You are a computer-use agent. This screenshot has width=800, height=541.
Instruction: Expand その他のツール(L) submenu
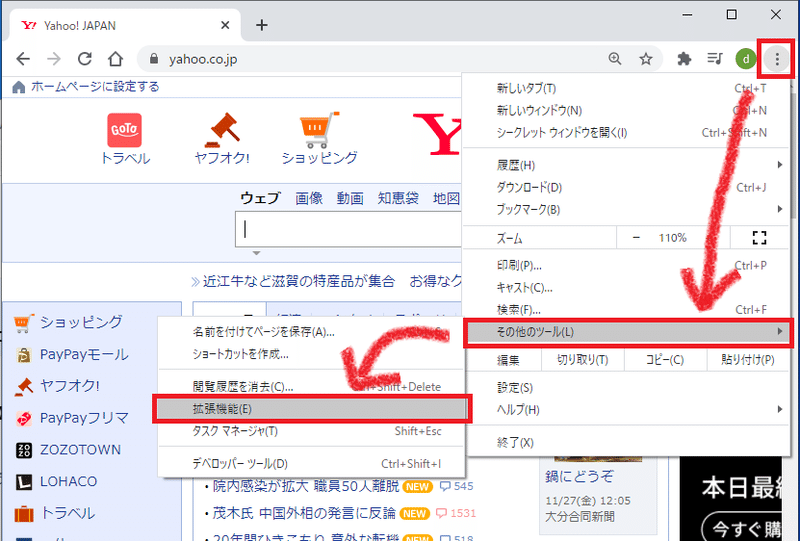(628, 332)
